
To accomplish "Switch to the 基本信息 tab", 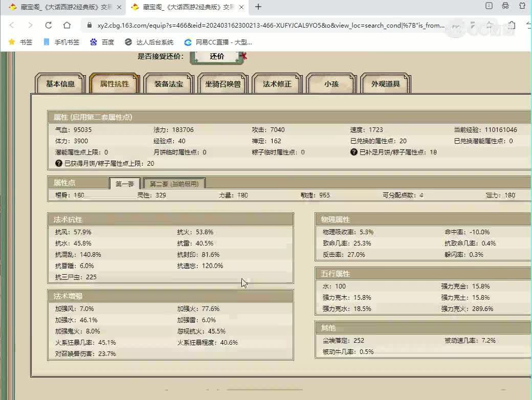I will (60, 84).
